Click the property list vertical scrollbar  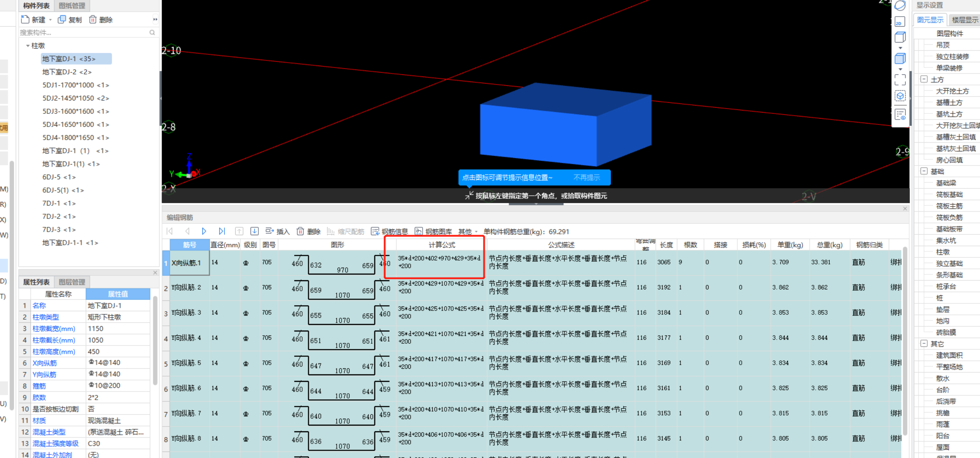click(x=155, y=342)
